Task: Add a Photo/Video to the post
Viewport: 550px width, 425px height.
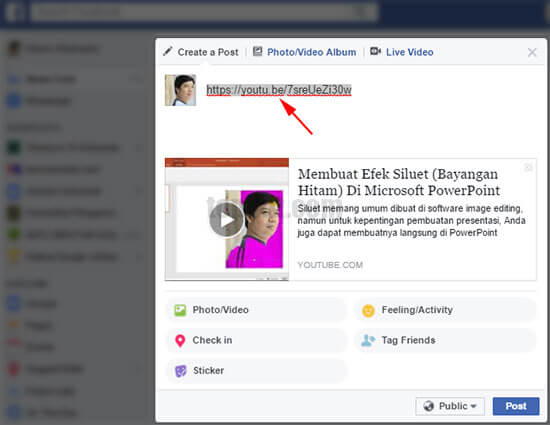Action: pos(256,310)
